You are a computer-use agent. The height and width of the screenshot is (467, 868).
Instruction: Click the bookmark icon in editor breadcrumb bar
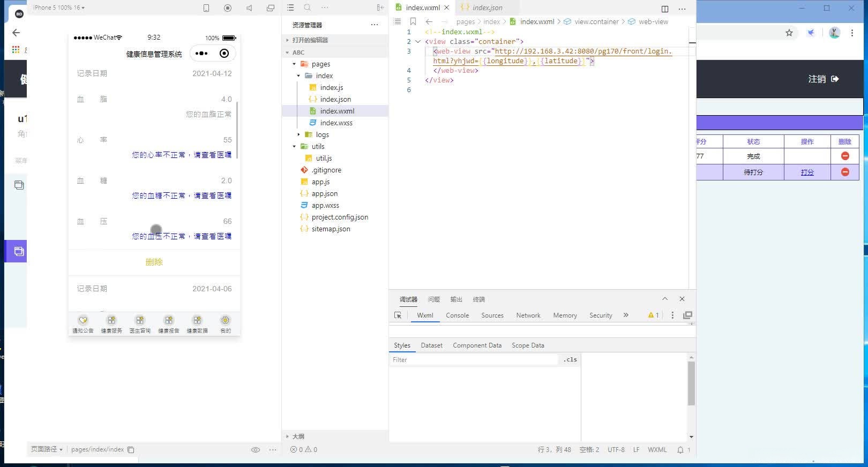(413, 22)
